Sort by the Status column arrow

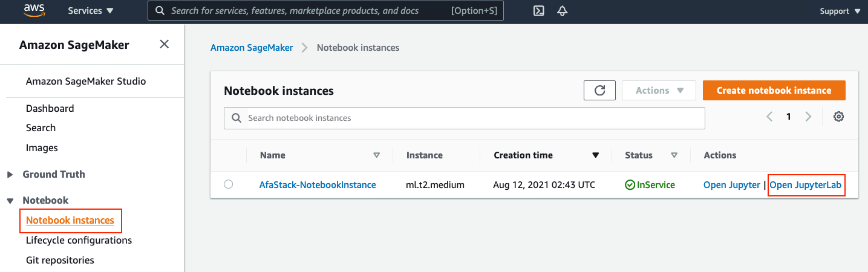tap(674, 155)
